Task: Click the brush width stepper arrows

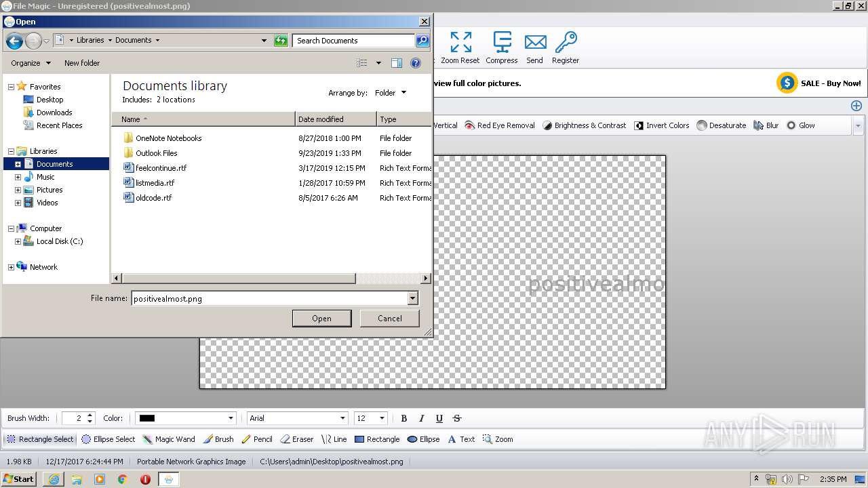Action: pyautogui.click(x=89, y=418)
